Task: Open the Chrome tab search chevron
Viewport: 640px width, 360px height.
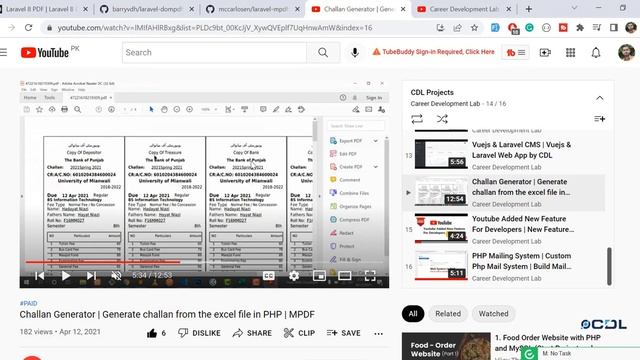Action: point(574,8)
